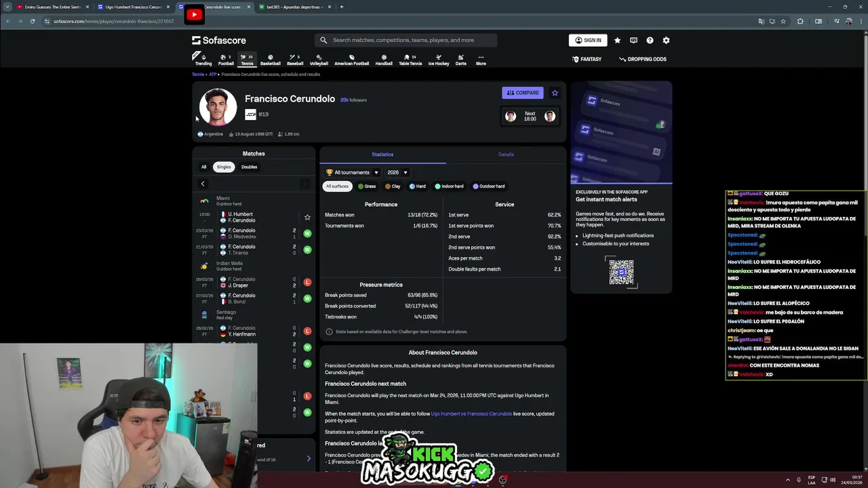Open Cerundolo vs Tirante match row

[254, 249]
